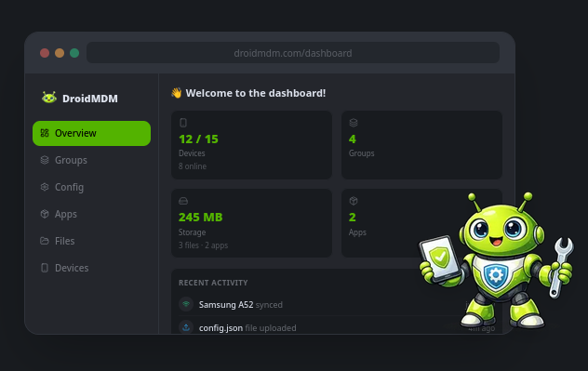Image resolution: width=588 pixels, height=371 pixels.
Task: Click the Overview grid icon
Action: click(45, 133)
